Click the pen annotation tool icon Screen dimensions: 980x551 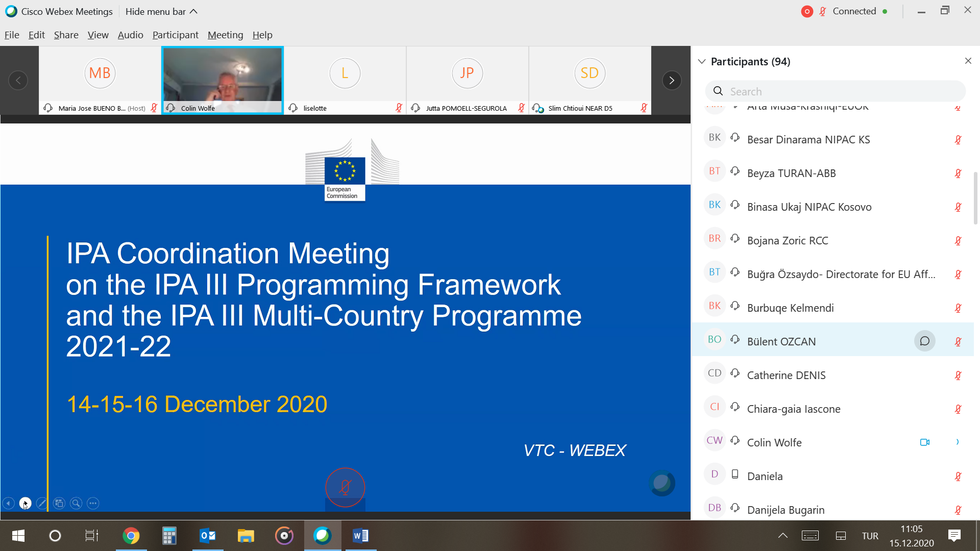click(x=42, y=504)
